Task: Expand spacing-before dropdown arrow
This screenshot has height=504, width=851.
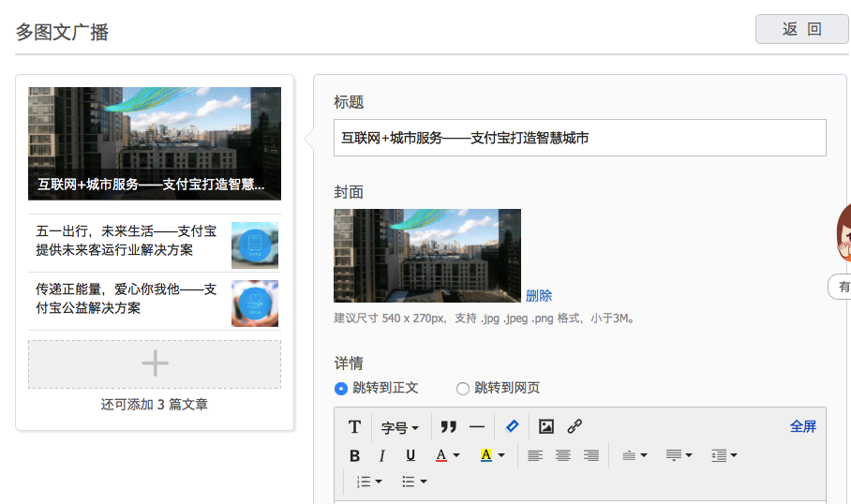Action: pyautogui.click(x=644, y=455)
